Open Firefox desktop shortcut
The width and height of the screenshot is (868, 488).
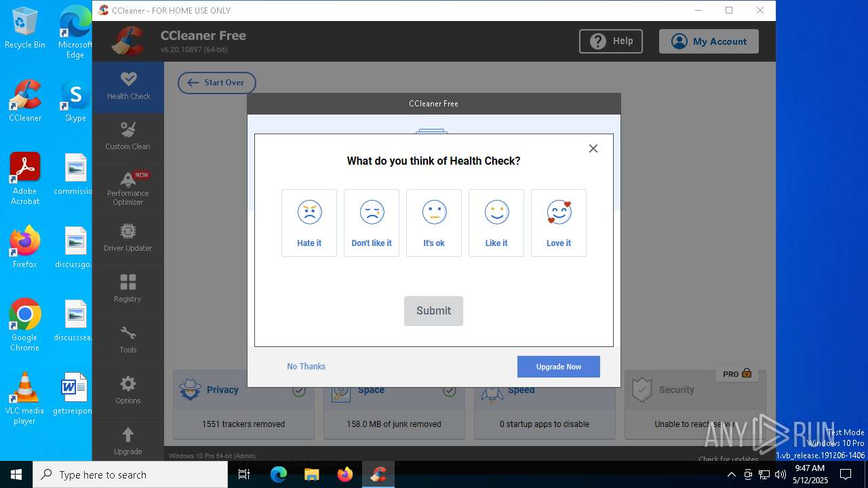click(x=25, y=247)
